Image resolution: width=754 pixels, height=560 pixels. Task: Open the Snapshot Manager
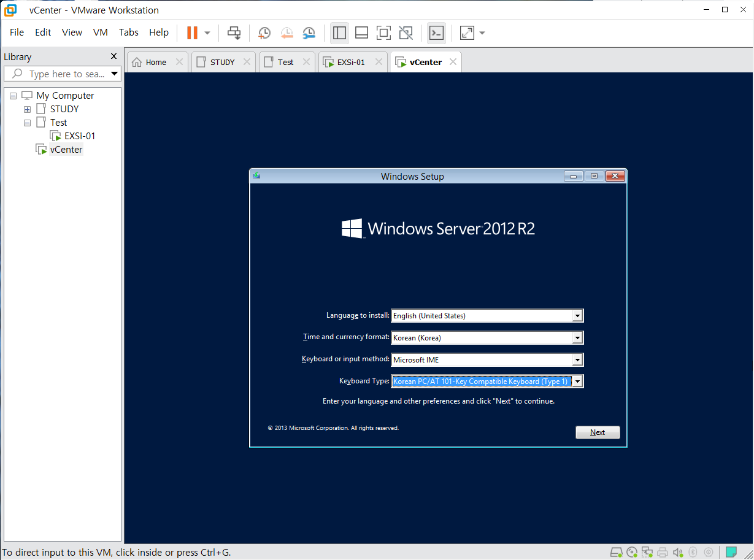click(x=309, y=33)
